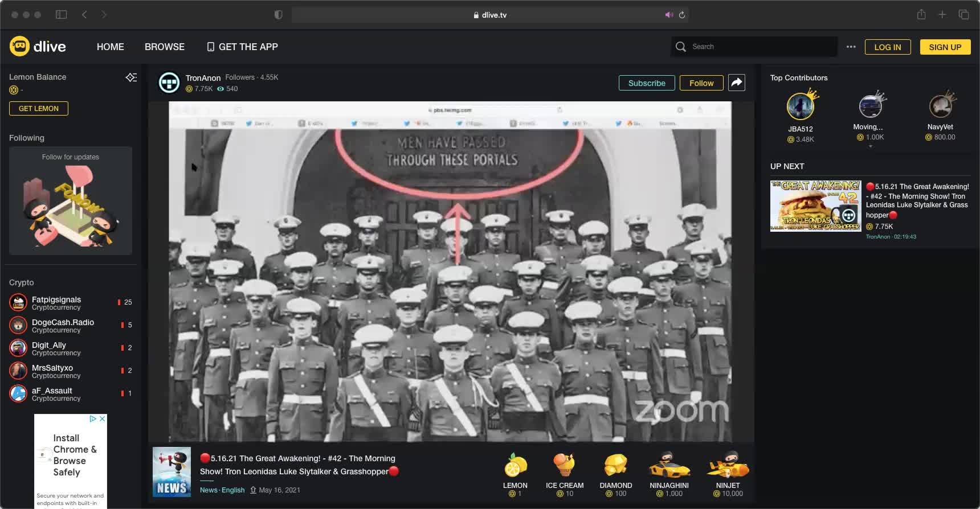Mute the tab audio speaker icon

point(669,15)
